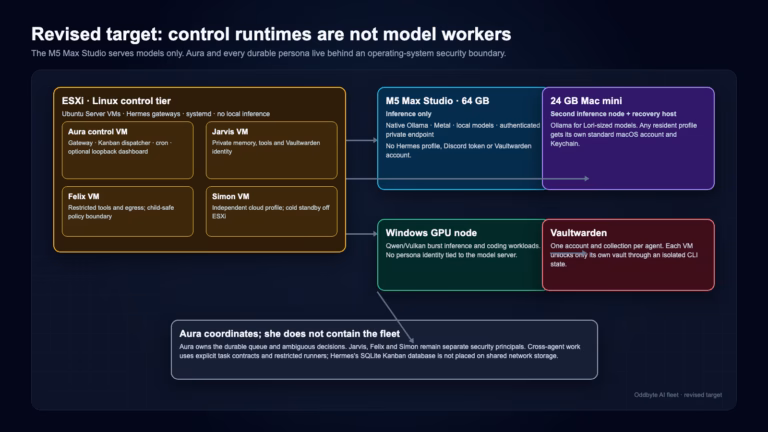Click the subtitle starting 'The M5 Max Studio serves models only'
Screen dimensions: 768x432
[268, 53]
